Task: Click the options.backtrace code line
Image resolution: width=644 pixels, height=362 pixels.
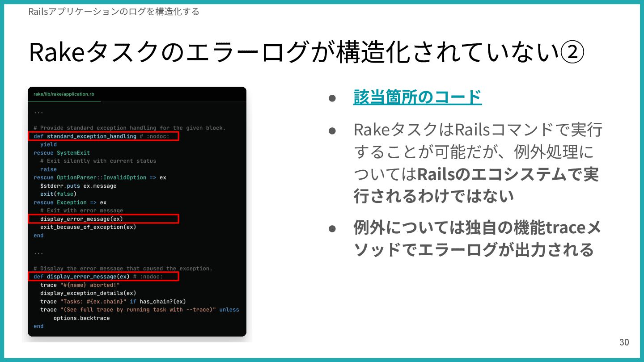Action: point(81,318)
